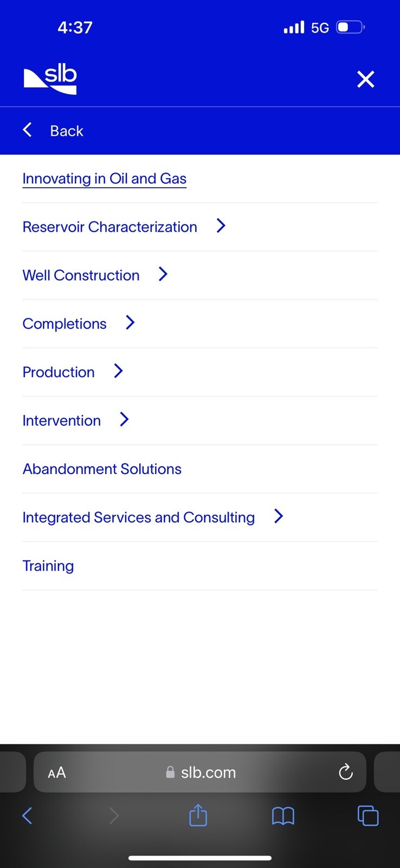The width and height of the screenshot is (400, 868).
Task: Tap Safari browser back arrow
Action: pyautogui.click(x=27, y=815)
